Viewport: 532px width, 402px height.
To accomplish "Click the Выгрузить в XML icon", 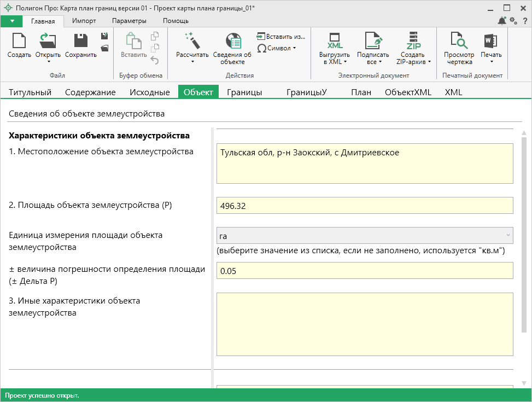I will pyautogui.click(x=335, y=42).
